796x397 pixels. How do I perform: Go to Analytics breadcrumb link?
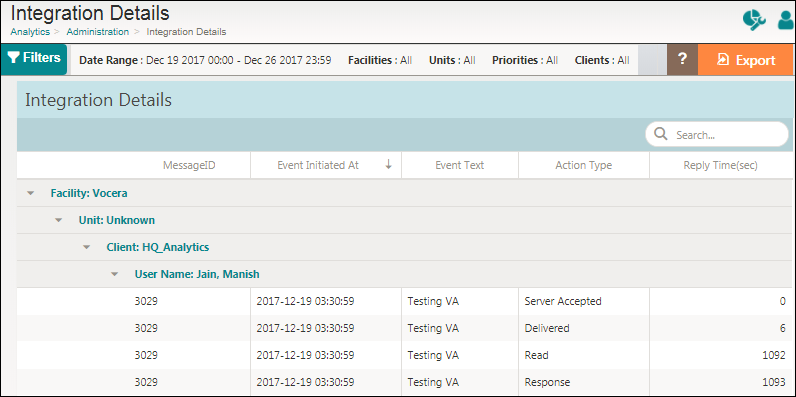[x=30, y=31]
